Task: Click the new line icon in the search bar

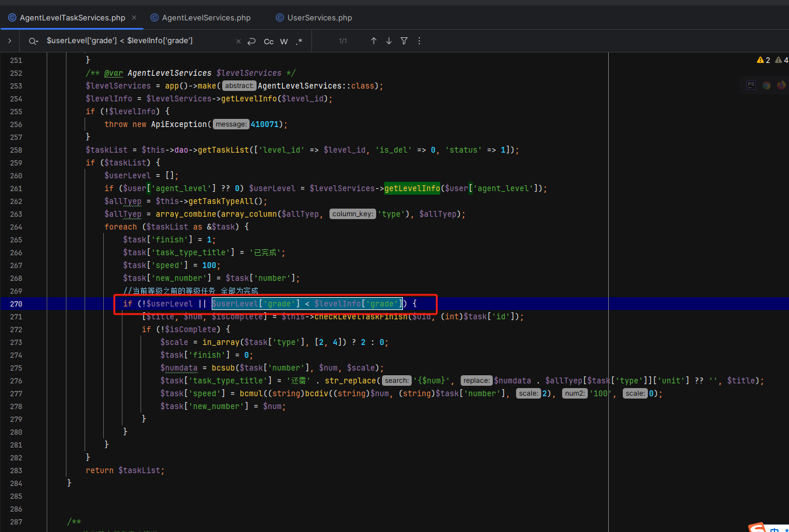Action: point(252,41)
